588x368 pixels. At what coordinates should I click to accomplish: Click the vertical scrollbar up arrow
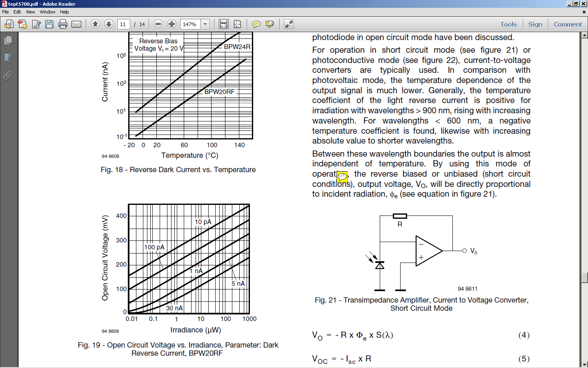[584, 35]
